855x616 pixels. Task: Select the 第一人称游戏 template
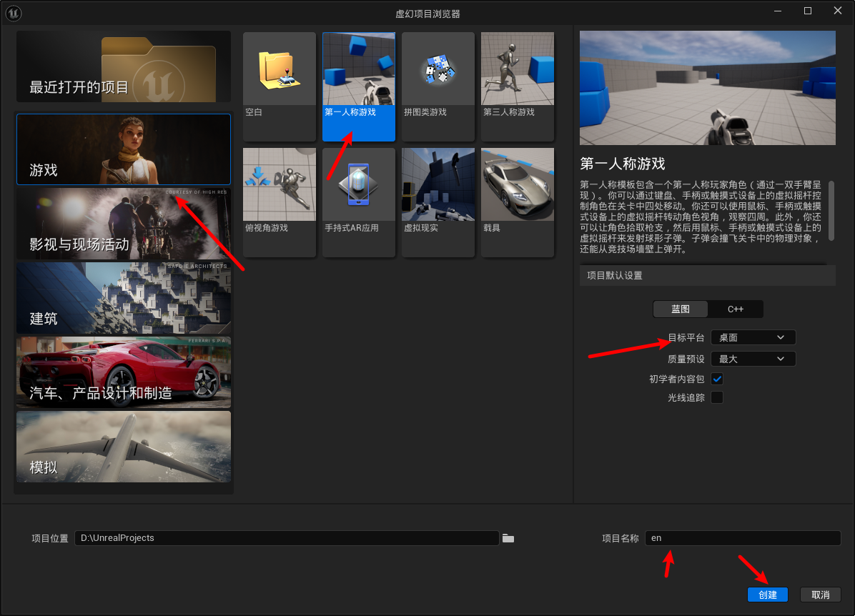359,86
